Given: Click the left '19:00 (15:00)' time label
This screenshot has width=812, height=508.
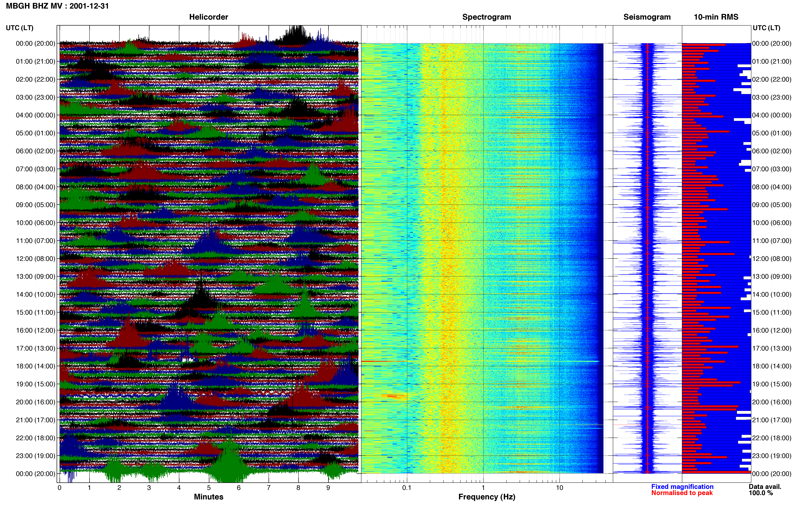Looking at the screenshot, I should (36, 384).
